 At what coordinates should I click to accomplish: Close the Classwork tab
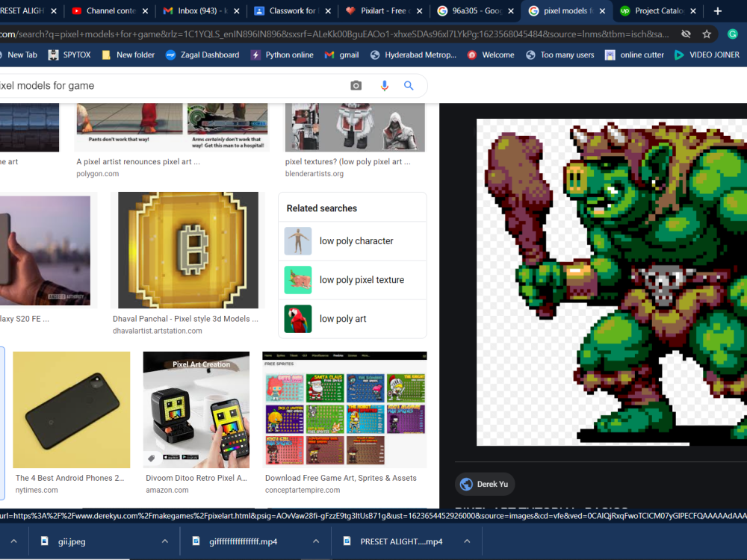(328, 11)
